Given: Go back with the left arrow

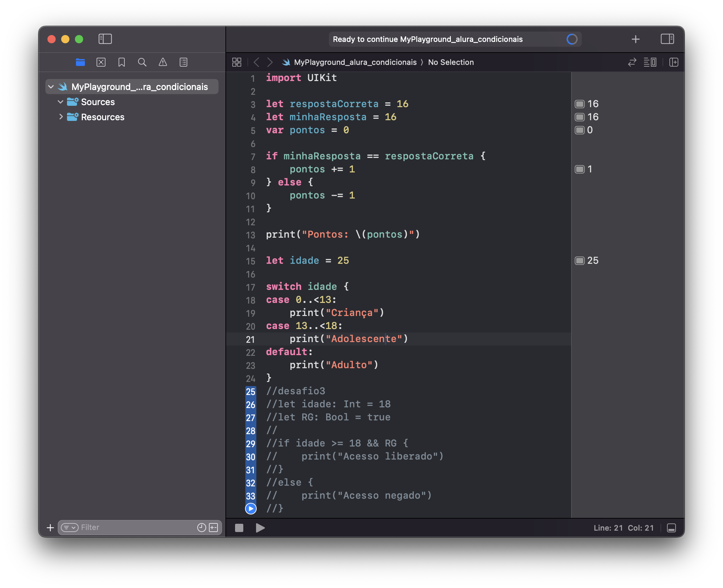Looking at the screenshot, I should (256, 62).
